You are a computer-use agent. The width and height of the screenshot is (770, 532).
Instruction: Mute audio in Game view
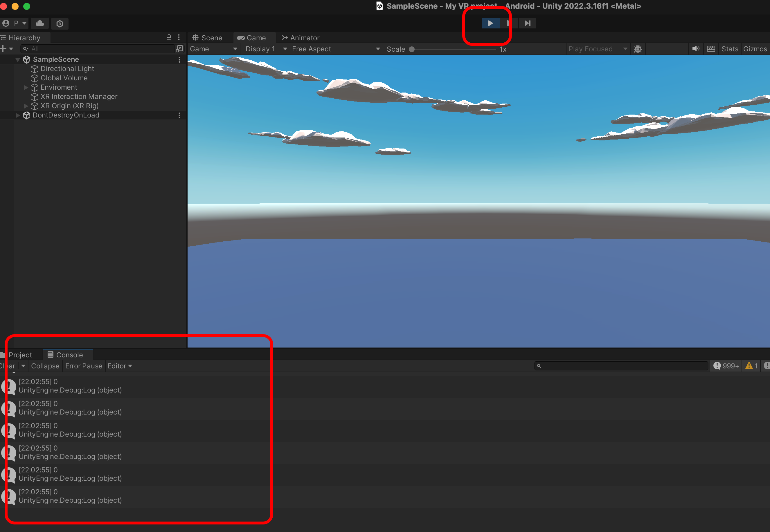click(x=696, y=49)
